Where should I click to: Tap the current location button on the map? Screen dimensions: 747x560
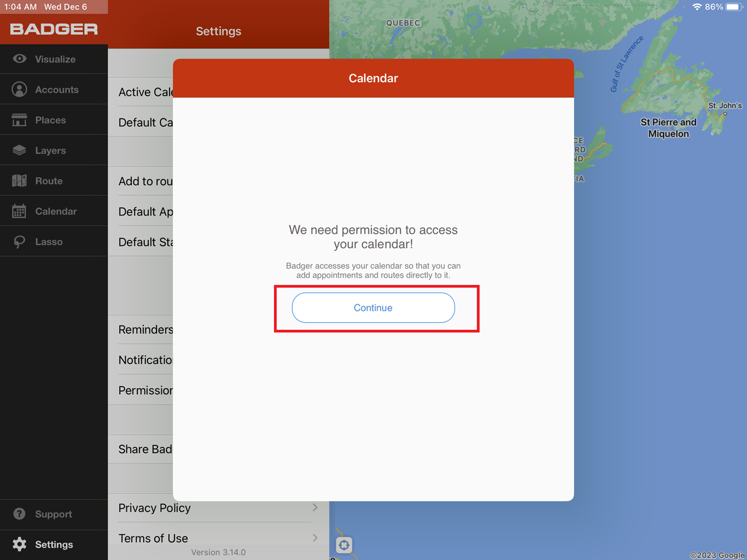tap(345, 545)
